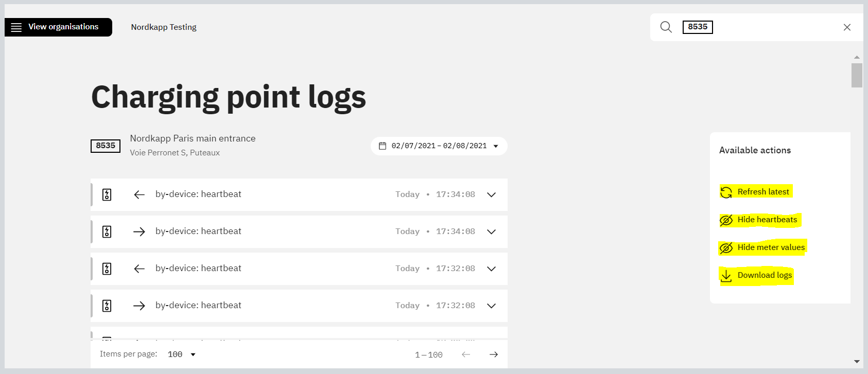Click the hamburger icon in View organisations

[16, 27]
